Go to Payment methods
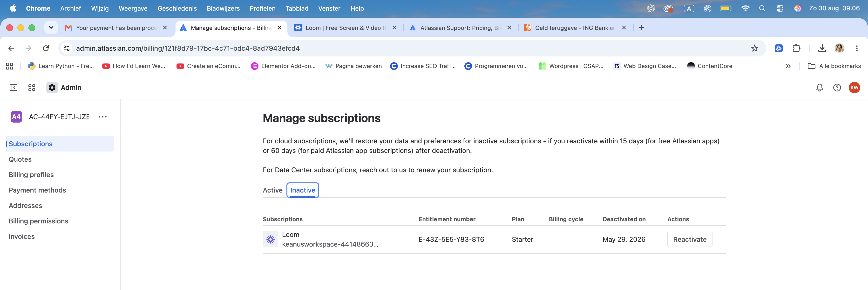Image resolution: width=868 pixels, height=290 pixels. (x=37, y=190)
